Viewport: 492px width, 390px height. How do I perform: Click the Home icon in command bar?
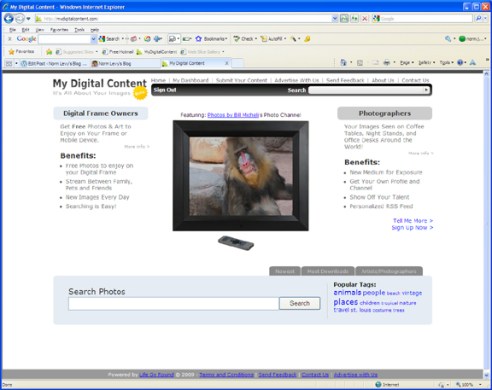point(343,62)
